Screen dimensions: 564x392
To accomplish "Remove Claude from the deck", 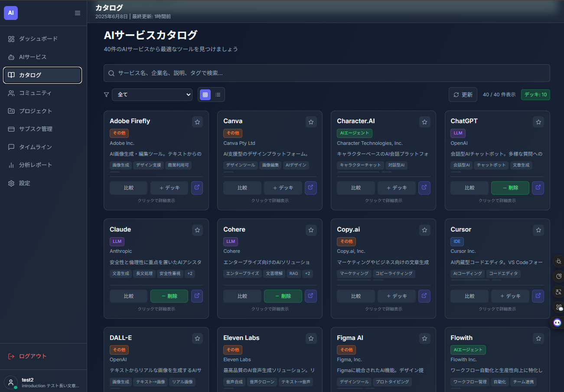I will click(169, 296).
